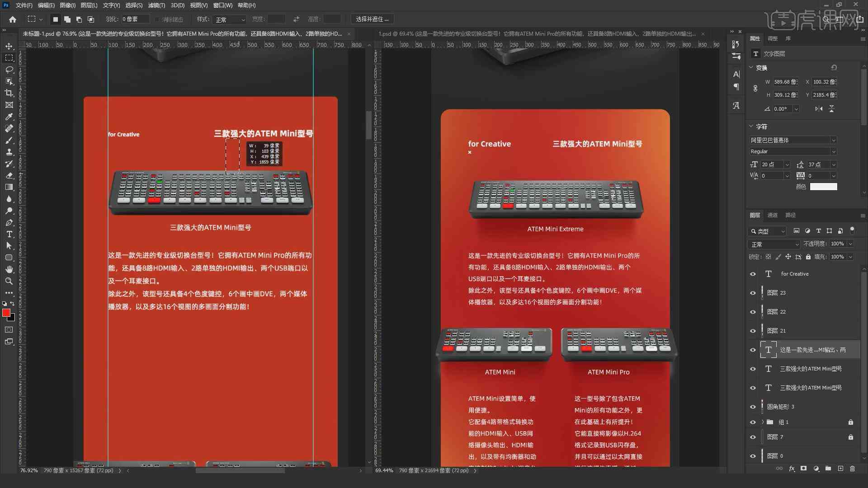The image size is (868, 488).
Task: Click 选择并遮住 button in toolbar
Action: (x=370, y=19)
